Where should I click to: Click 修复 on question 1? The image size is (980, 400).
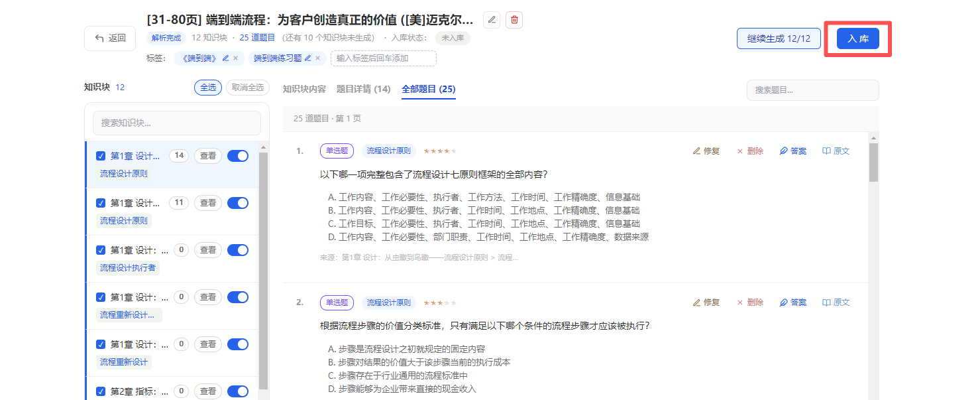(706, 151)
